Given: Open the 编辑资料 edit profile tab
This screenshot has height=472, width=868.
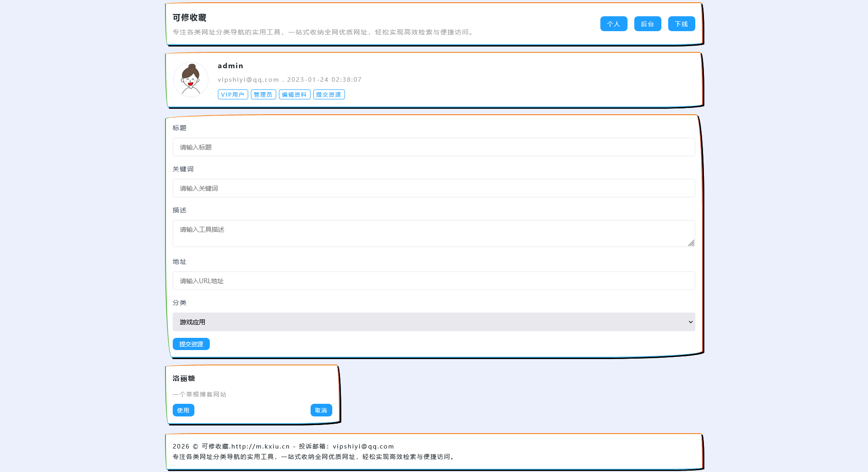Looking at the screenshot, I should click(x=294, y=94).
